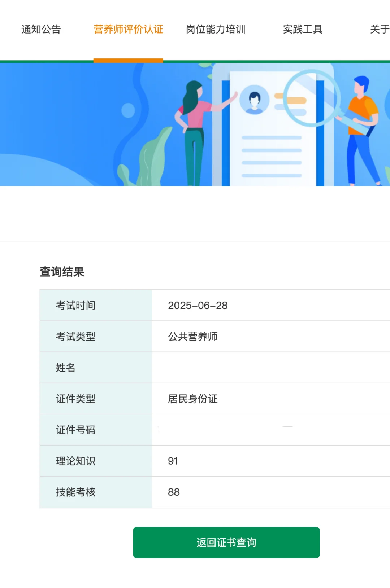Select the 查询结果 heading
Image resolution: width=390 pixels, height=588 pixels.
point(62,272)
